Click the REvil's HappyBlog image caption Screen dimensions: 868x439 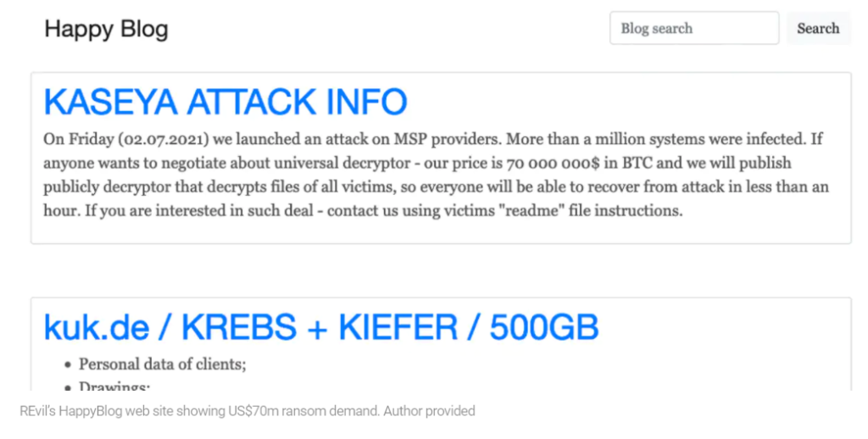247,411
